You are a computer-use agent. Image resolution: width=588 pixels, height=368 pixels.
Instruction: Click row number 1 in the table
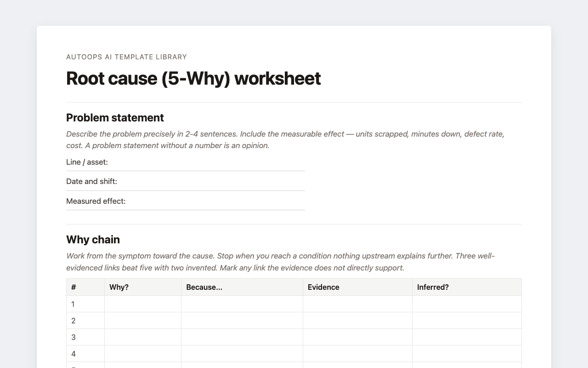click(x=85, y=304)
